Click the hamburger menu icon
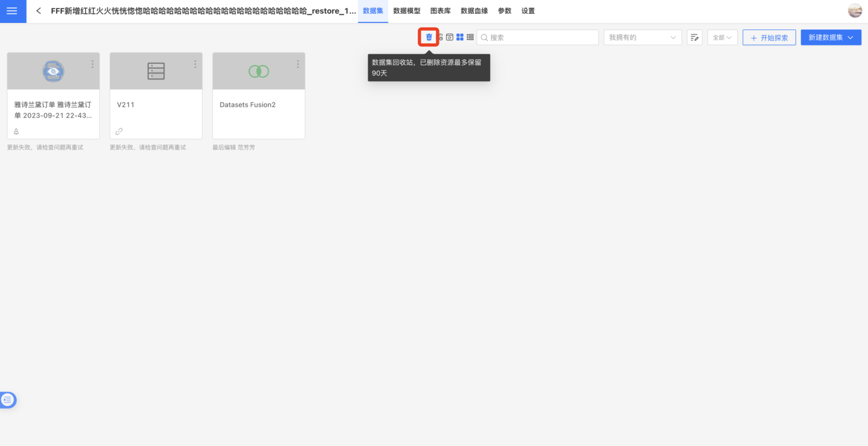 (13, 11)
